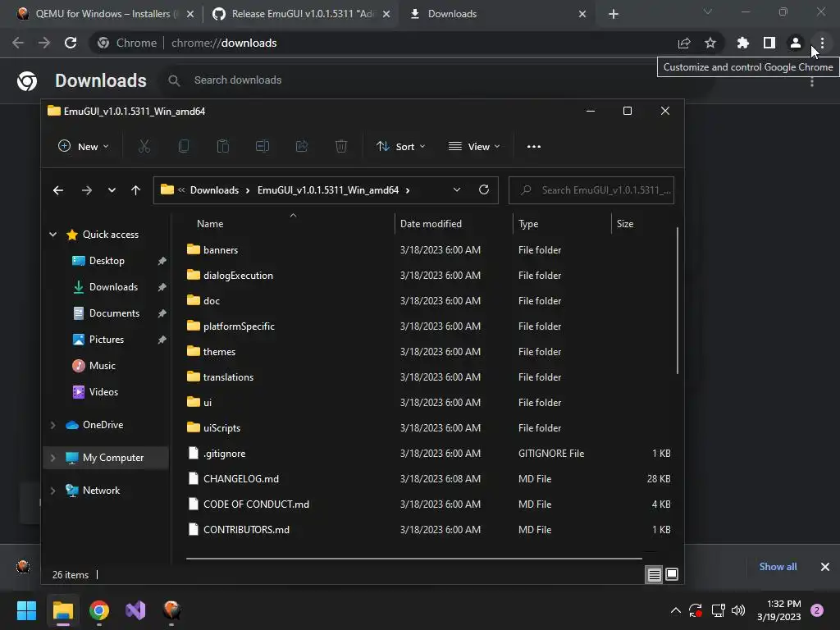This screenshot has width=840, height=630.
Task: Open the Sort dropdown
Action: click(x=400, y=146)
